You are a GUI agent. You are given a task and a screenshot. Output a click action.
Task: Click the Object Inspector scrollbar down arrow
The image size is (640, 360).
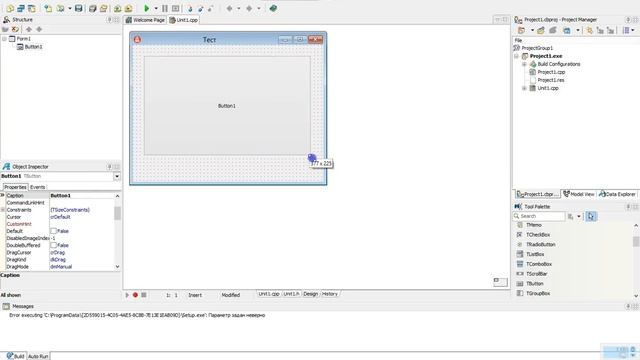coord(118,267)
